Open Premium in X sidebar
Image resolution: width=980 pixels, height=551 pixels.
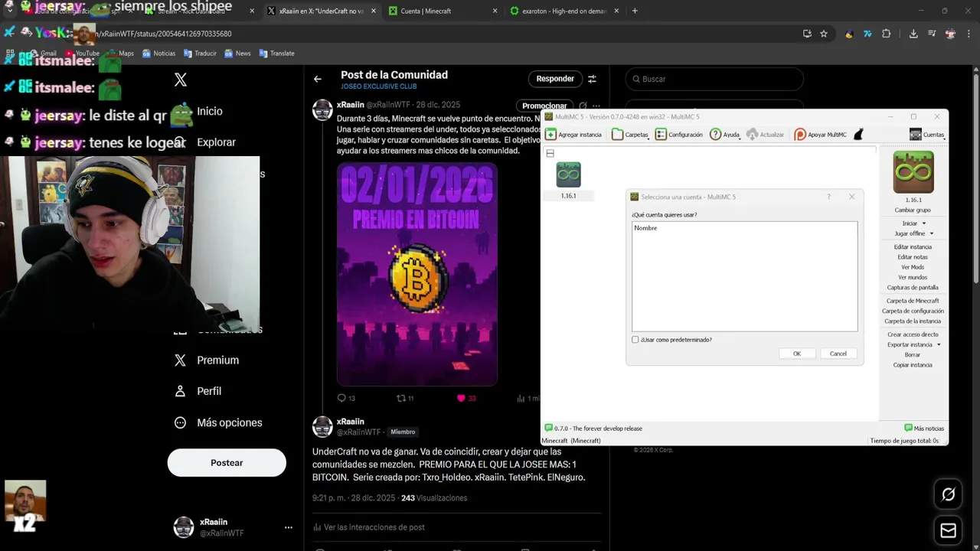click(x=207, y=360)
